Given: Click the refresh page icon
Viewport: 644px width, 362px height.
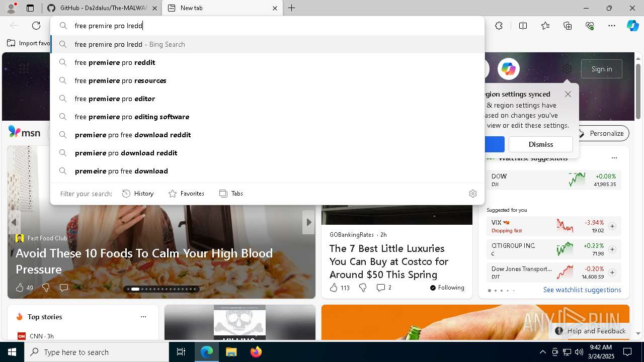Looking at the screenshot, I should point(36,26).
